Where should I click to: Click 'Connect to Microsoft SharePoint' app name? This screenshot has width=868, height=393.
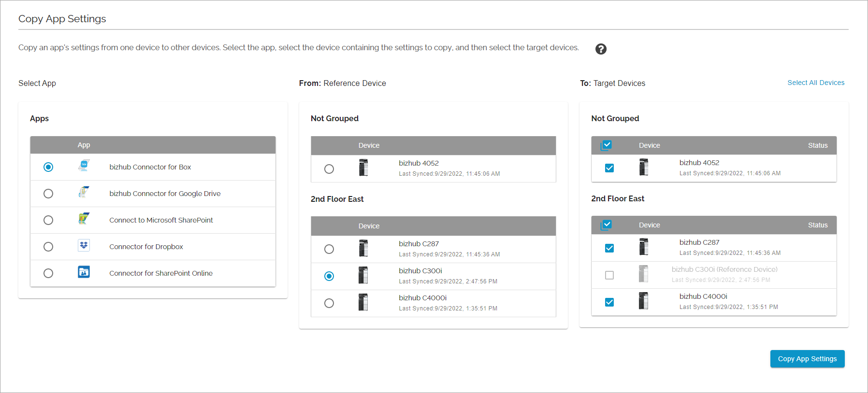(161, 220)
